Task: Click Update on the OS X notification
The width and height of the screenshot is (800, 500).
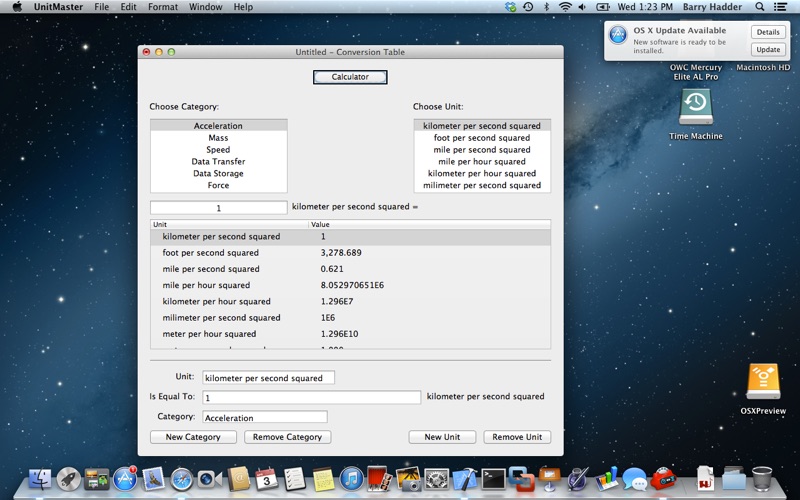Action: pos(768,49)
